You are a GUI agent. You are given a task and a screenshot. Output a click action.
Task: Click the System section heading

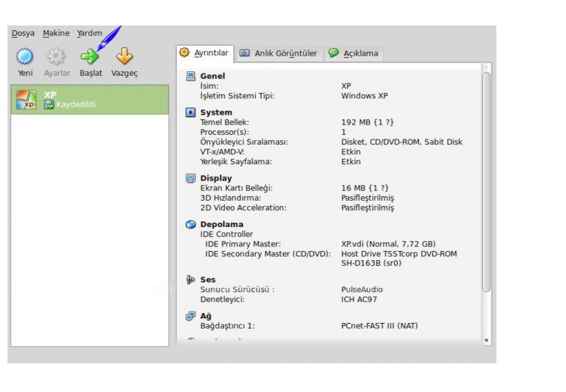[216, 112]
